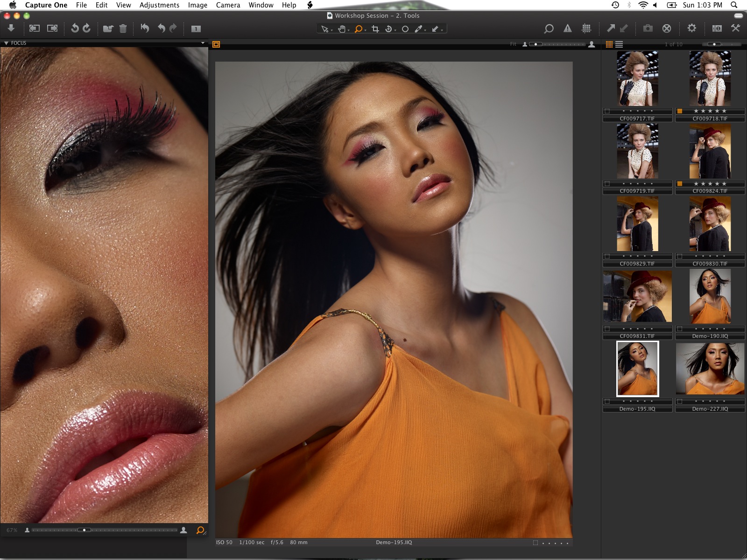Switch browser to list view
Viewport: 747px width, 560px height.
619,44
